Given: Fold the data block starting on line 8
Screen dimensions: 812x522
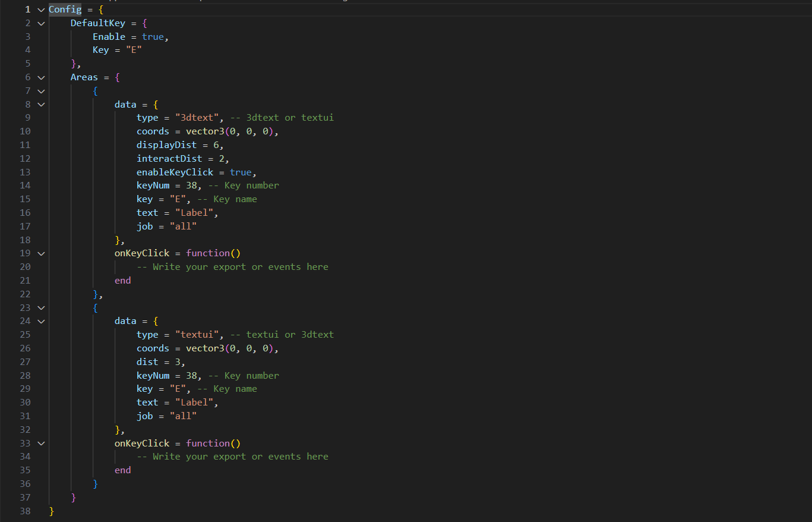Looking at the screenshot, I should point(40,105).
